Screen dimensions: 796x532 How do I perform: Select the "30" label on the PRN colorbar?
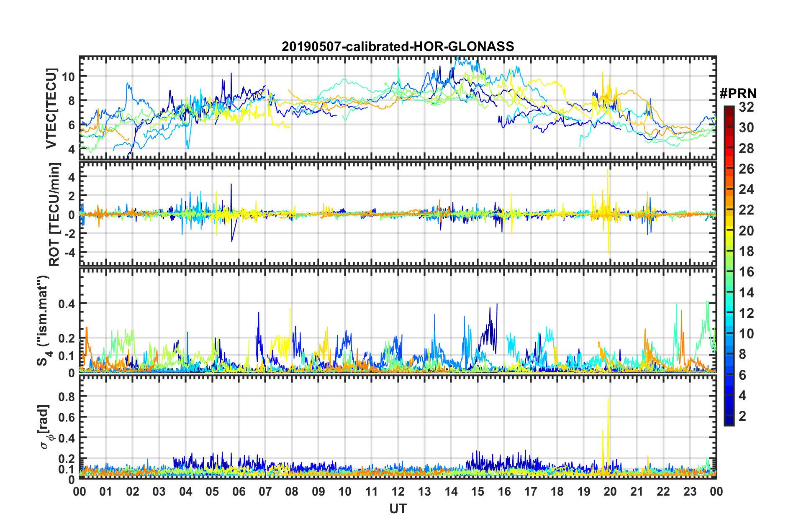click(746, 128)
